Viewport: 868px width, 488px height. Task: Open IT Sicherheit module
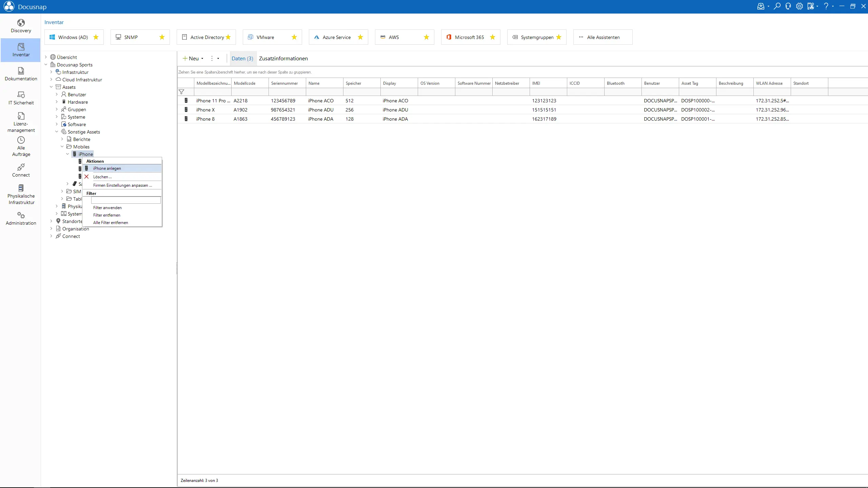pyautogui.click(x=21, y=98)
